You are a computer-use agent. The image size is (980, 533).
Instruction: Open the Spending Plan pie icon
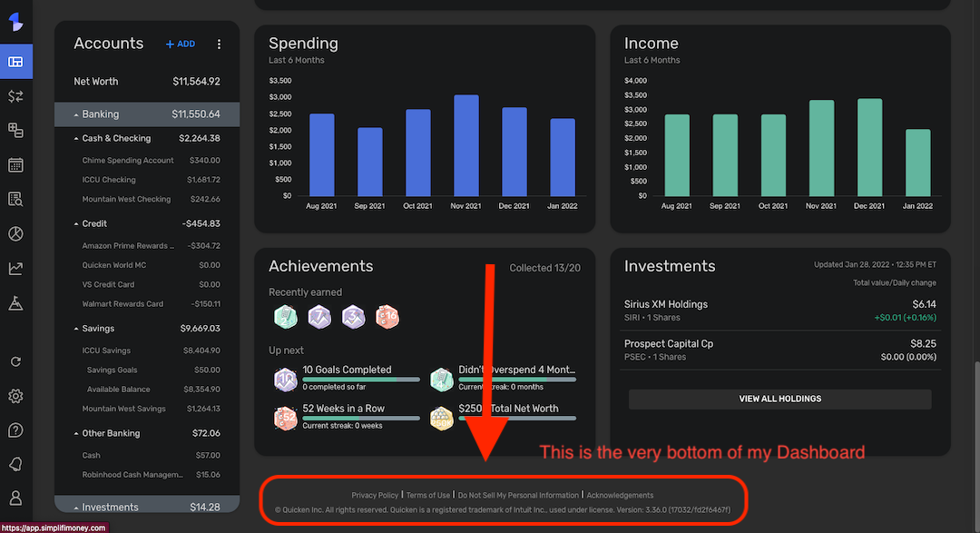pyautogui.click(x=15, y=234)
